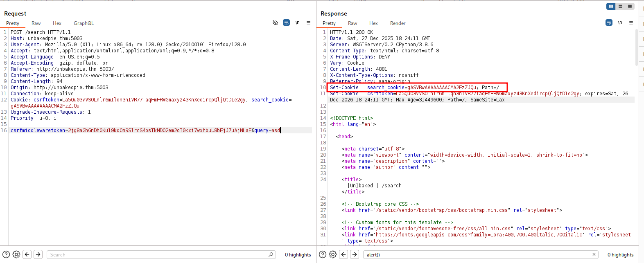Screen dimensions: 644x263
Task: Select the top-bottom split layout icon
Action: click(620, 6)
